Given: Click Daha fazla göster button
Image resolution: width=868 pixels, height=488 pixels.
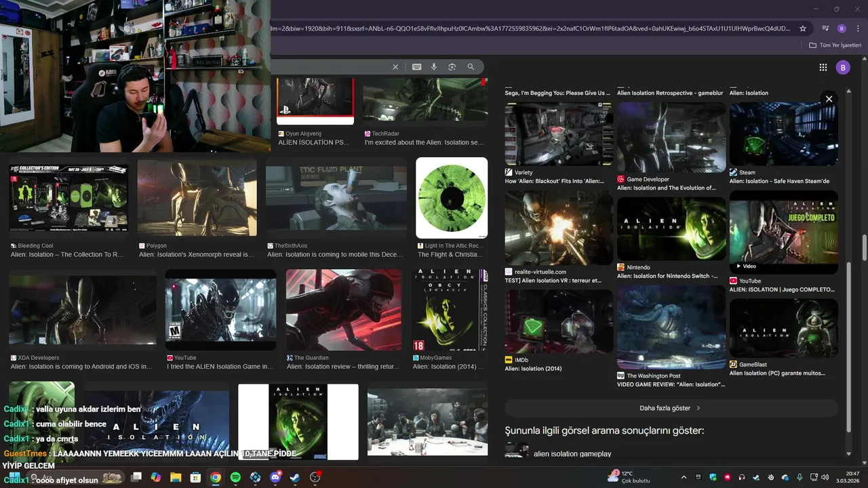Looking at the screenshot, I should click(x=671, y=408).
